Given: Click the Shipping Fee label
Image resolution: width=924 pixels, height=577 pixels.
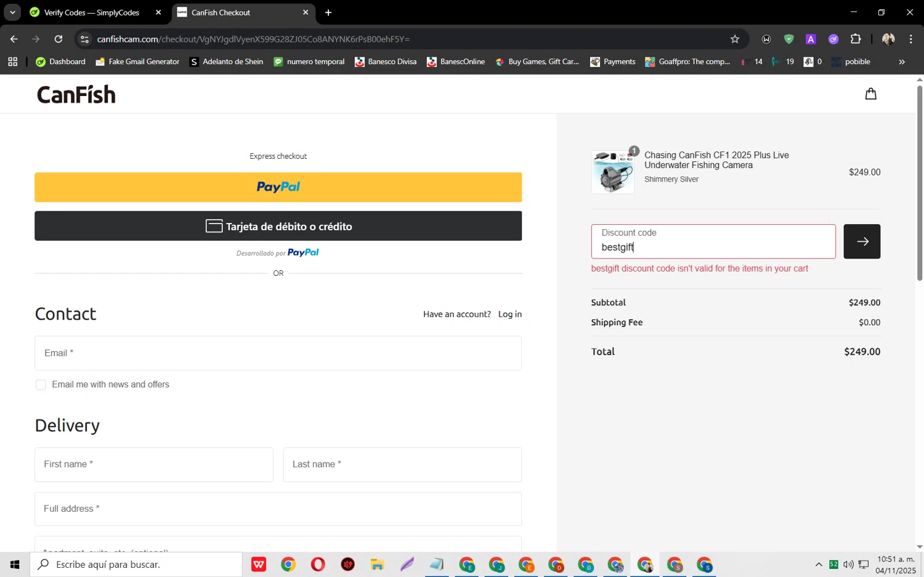Looking at the screenshot, I should click(x=617, y=323).
